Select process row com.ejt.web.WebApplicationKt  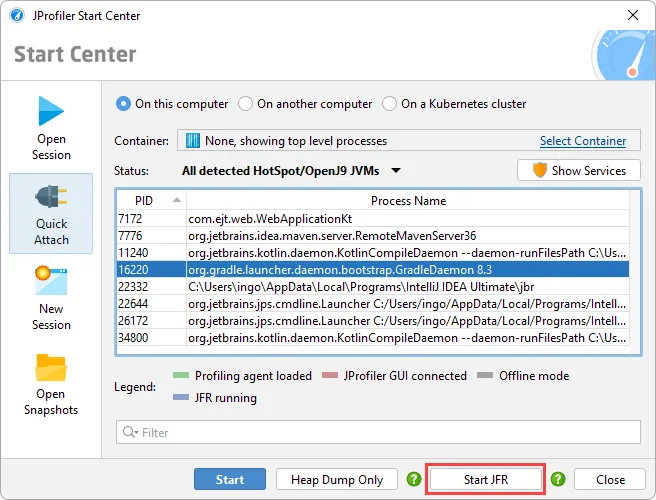point(373,219)
